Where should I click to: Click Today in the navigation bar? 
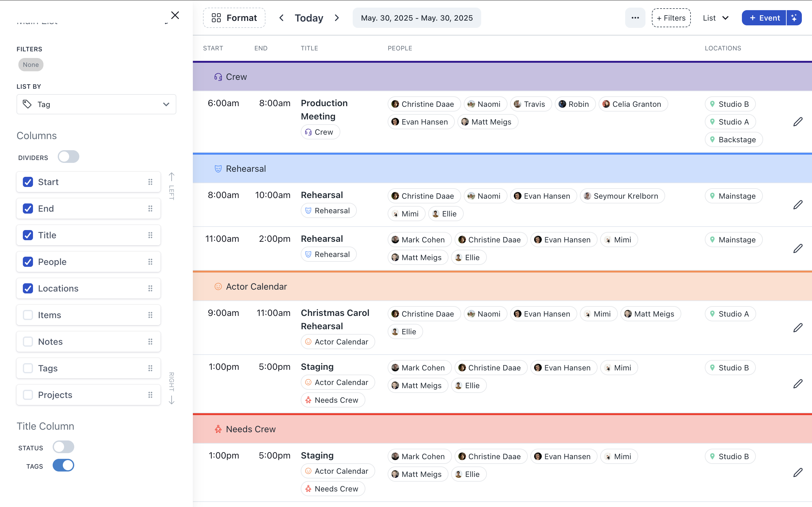tap(309, 18)
